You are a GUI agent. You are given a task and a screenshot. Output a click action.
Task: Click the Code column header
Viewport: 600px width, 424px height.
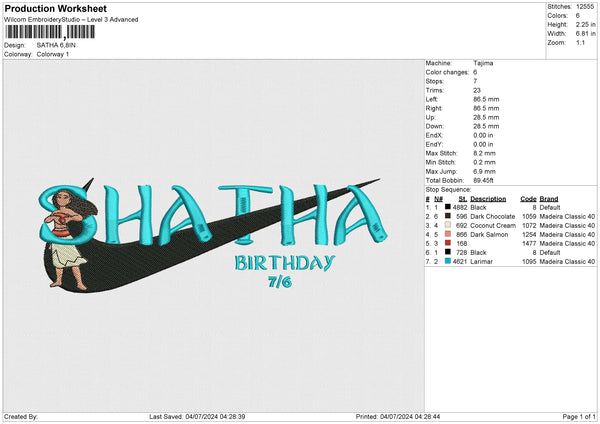click(x=528, y=199)
